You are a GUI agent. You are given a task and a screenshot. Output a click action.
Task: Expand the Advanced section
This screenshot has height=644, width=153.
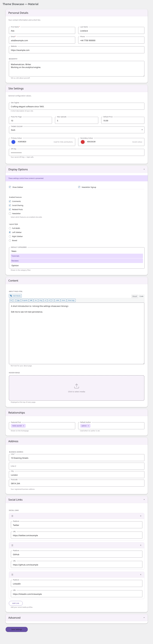tap(144, 618)
